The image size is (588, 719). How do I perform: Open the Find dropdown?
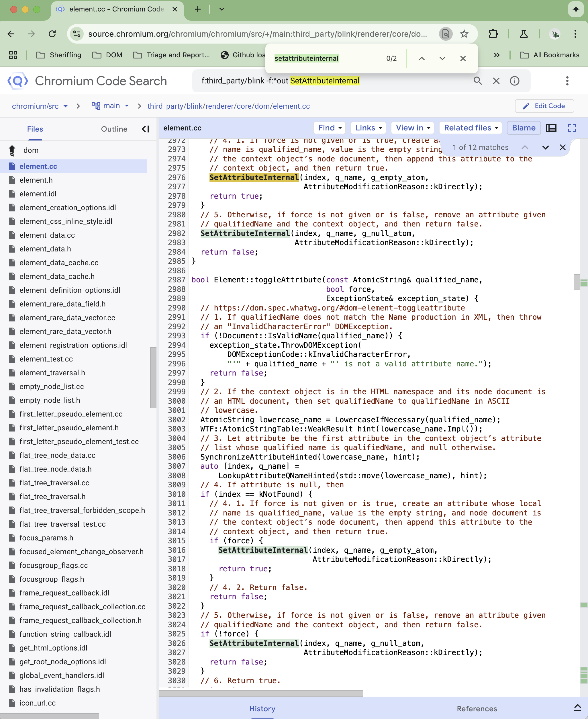pos(330,128)
